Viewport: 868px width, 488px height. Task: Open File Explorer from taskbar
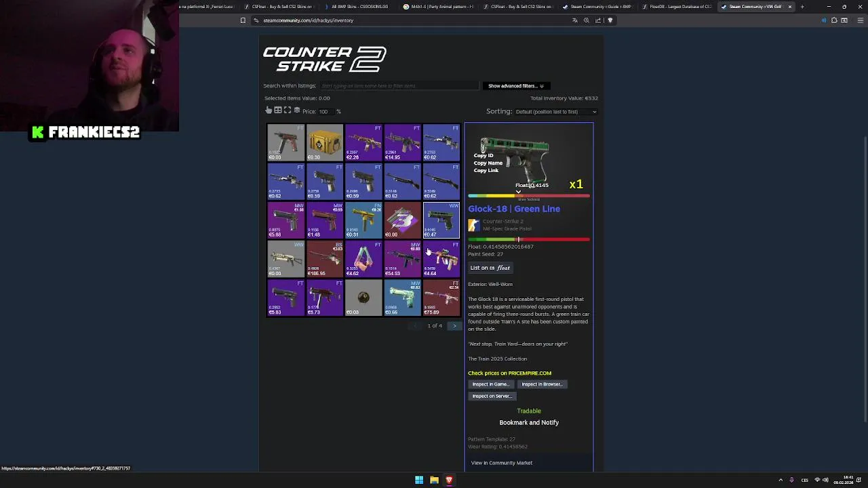click(434, 480)
